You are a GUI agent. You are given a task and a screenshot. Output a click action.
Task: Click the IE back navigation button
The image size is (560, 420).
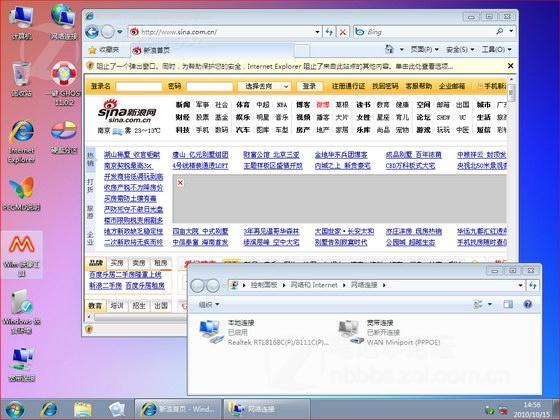tap(92, 32)
